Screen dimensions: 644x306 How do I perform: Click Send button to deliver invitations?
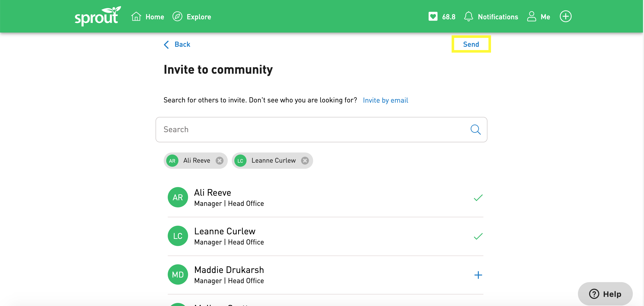tap(471, 44)
